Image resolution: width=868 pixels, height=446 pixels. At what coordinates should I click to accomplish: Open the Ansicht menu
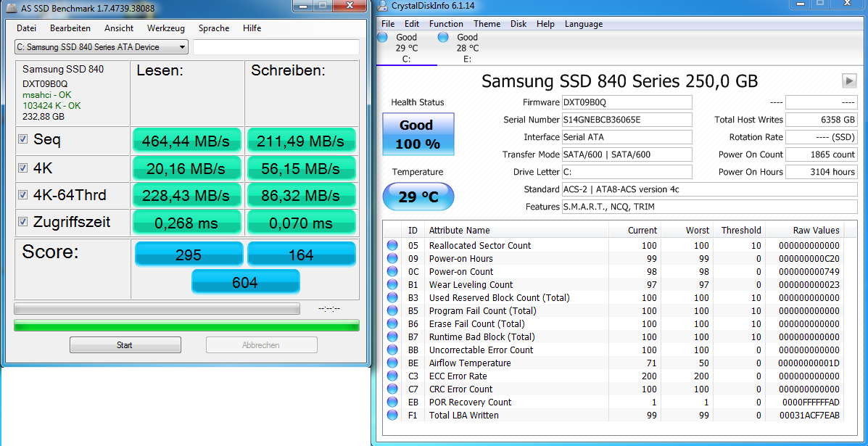pyautogui.click(x=119, y=28)
